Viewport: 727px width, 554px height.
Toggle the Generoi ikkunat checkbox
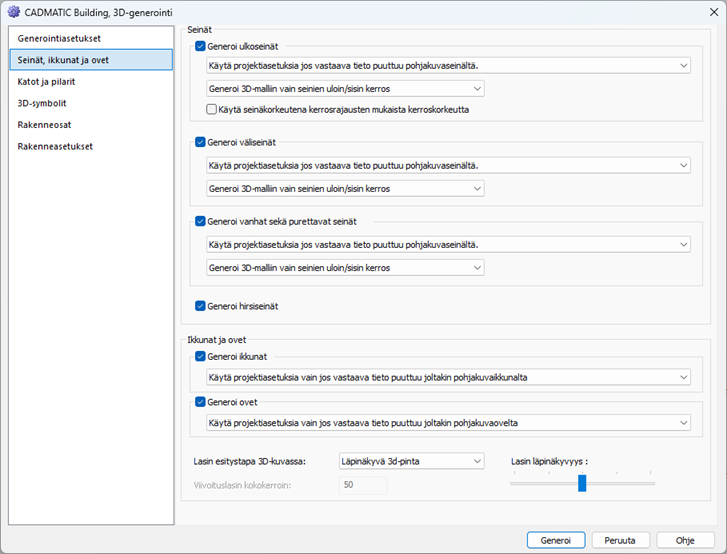coord(201,356)
